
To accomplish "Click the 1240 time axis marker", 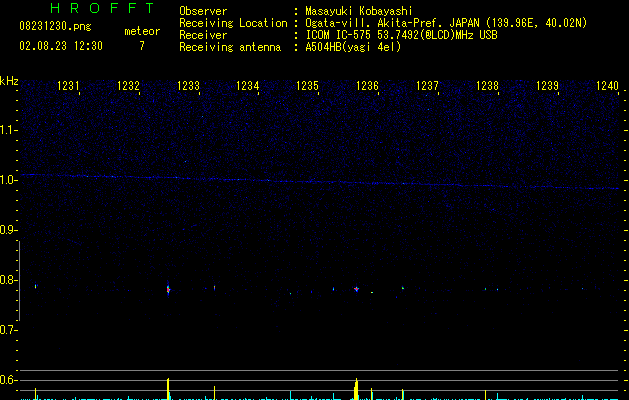I will [607, 86].
